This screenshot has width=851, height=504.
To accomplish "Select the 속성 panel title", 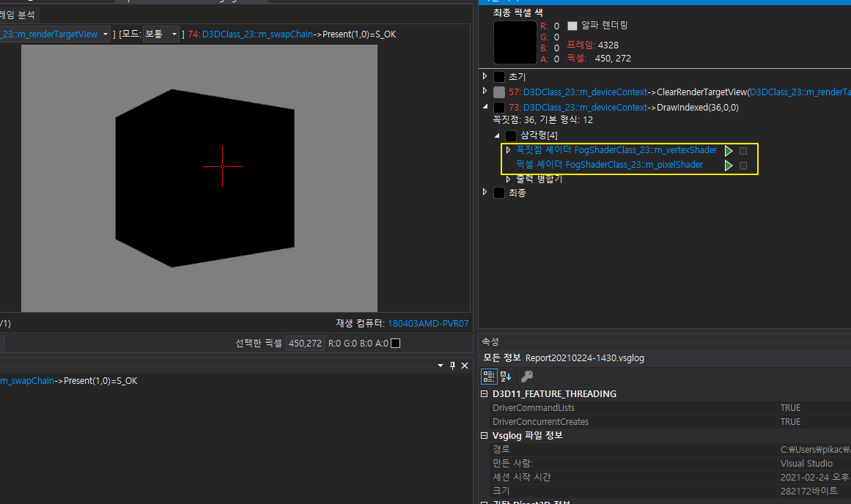I will [490, 341].
